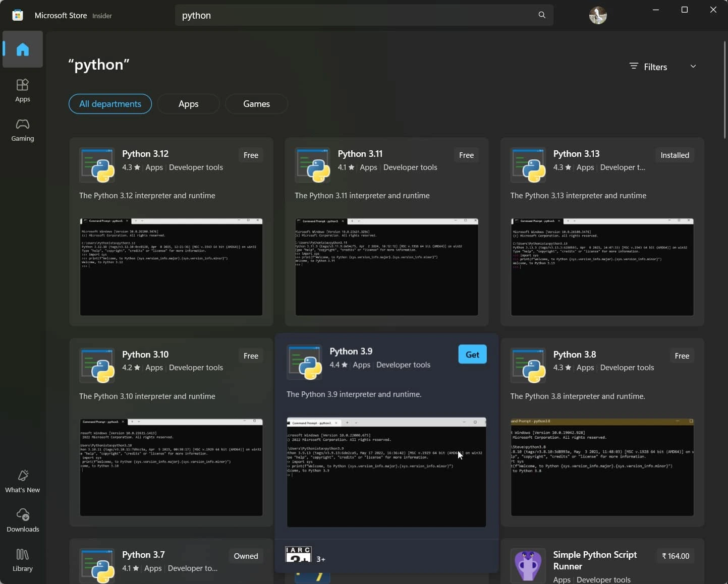Click the Python 3.12 title text

145,154
